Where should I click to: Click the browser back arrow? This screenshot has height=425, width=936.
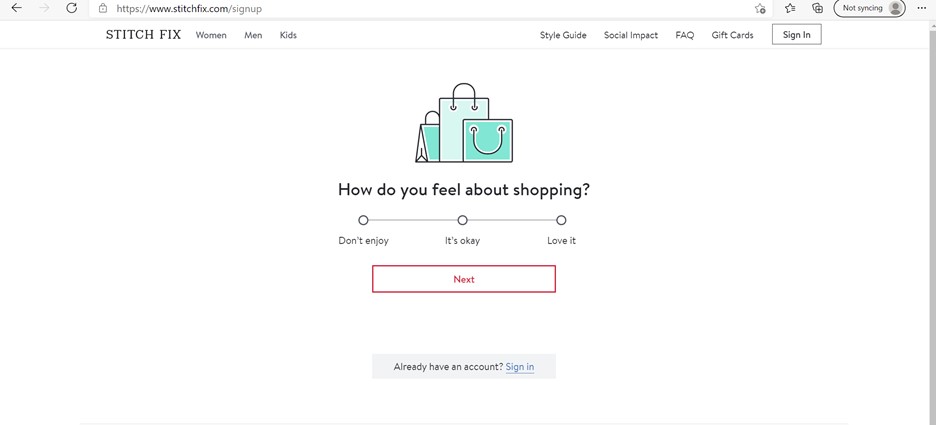[17, 8]
